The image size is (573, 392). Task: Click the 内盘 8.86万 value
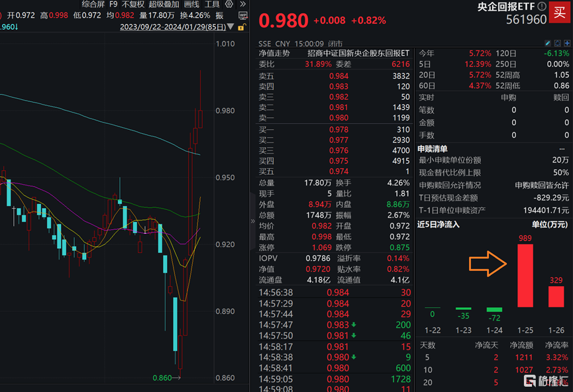[398, 205]
